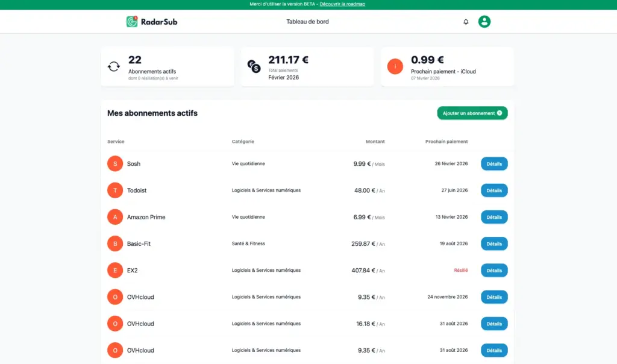Screen dimensions: 617x364
Task: Select the red S icon for Sosh
Action: pos(114,163)
